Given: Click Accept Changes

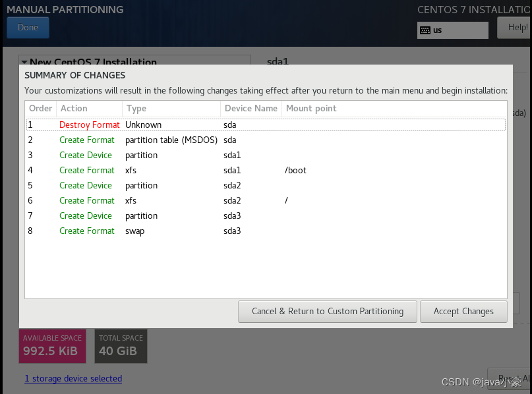Looking at the screenshot, I should tap(463, 311).
